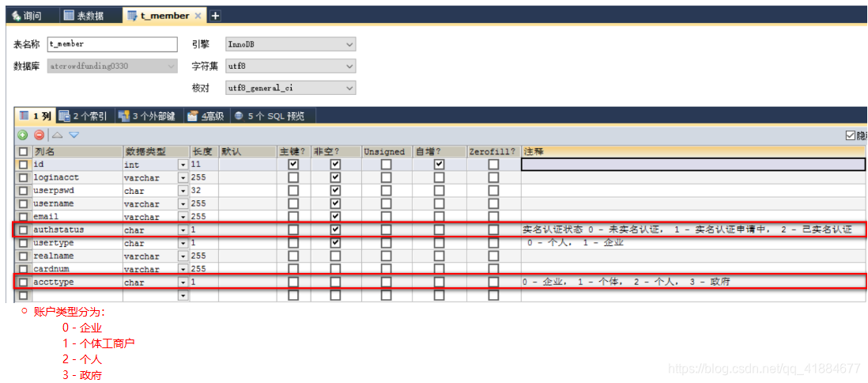Click the 列名 column header
Image resolution: width=868 pixels, height=383 pixels.
click(x=77, y=152)
